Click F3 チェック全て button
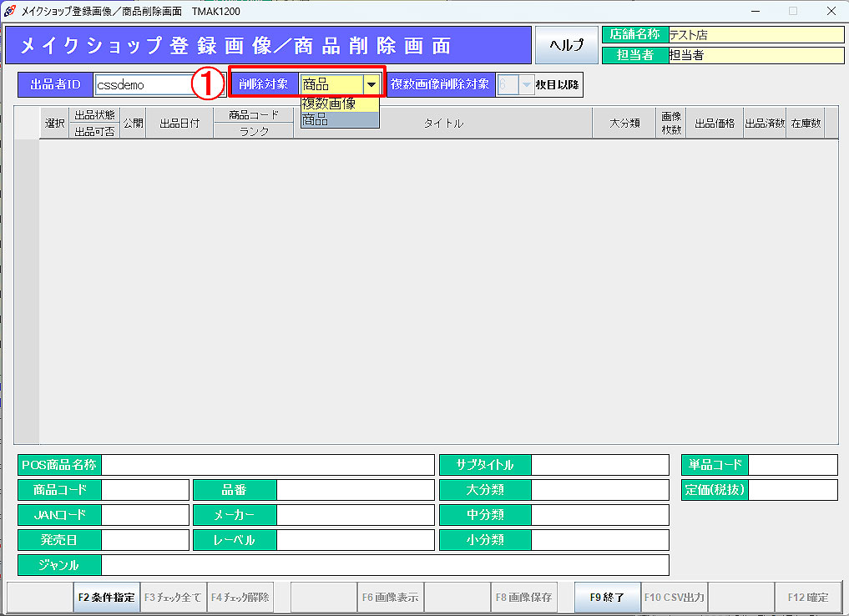This screenshot has width=849, height=616. pos(173,598)
